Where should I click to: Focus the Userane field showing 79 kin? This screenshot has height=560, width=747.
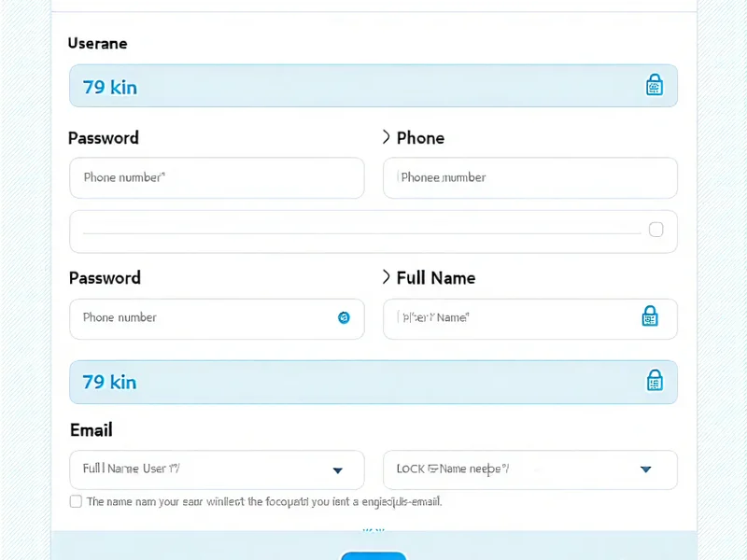pyautogui.click(x=355, y=86)
